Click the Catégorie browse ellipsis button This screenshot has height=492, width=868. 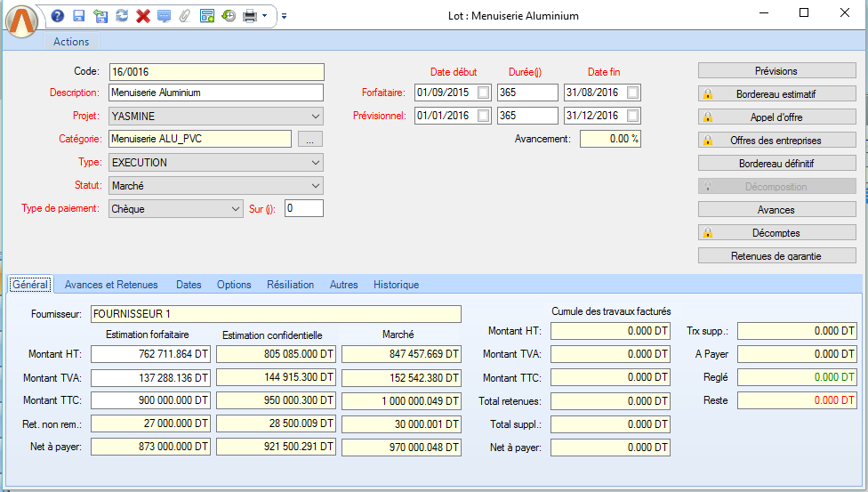point(309,139)
